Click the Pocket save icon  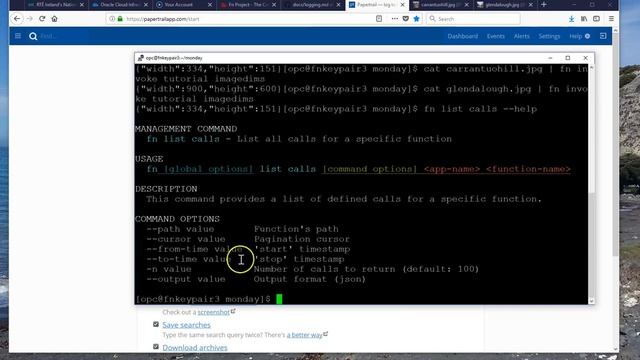(x=405, y=19)
